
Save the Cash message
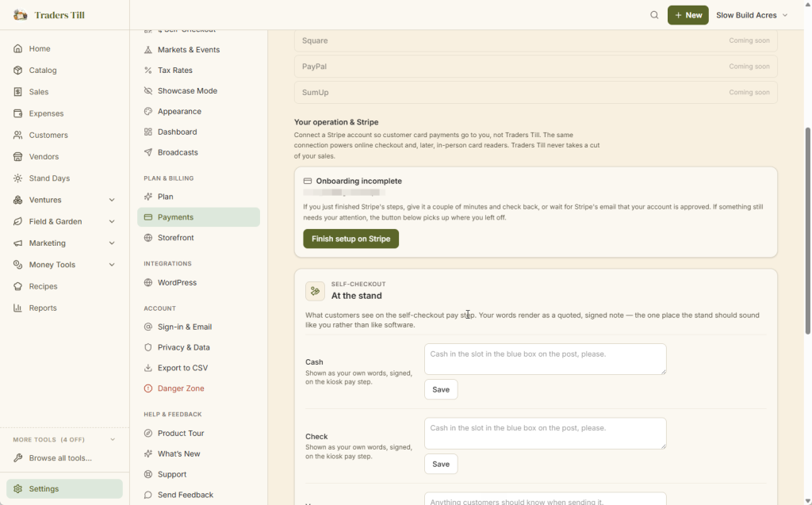[441, 389]
